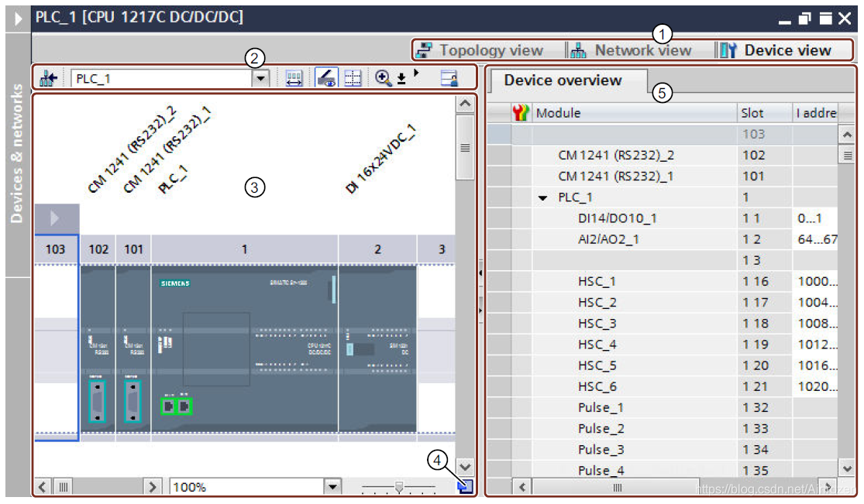Select the HSC_3 row
The image size is (864, 504).
(663, 324)
